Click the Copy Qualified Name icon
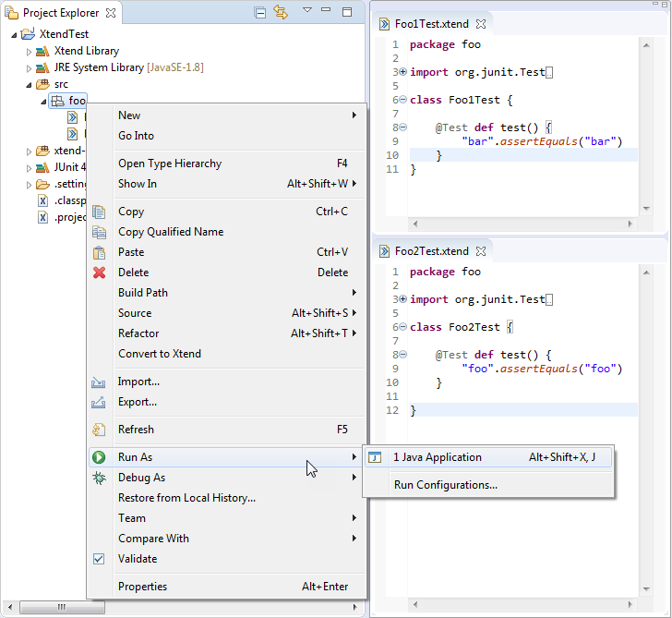This screenshot has height=618, width=672. (99, 232)
